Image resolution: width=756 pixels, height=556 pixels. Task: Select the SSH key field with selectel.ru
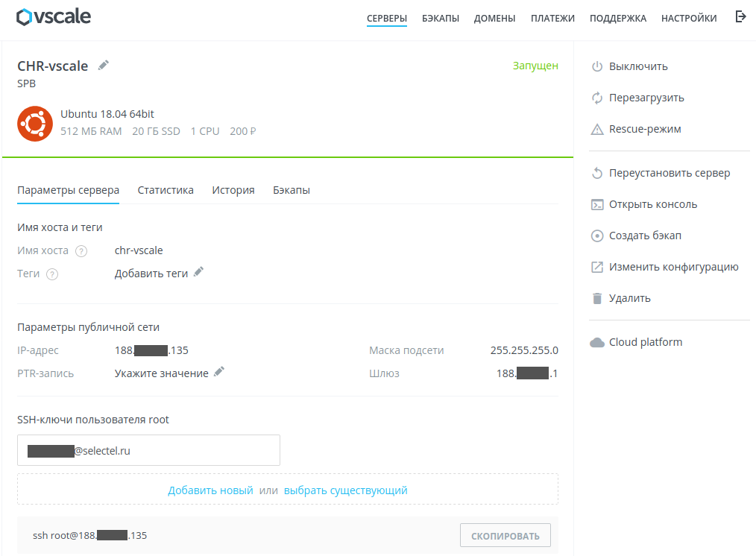pyautogui.click(x=148, y=450)
